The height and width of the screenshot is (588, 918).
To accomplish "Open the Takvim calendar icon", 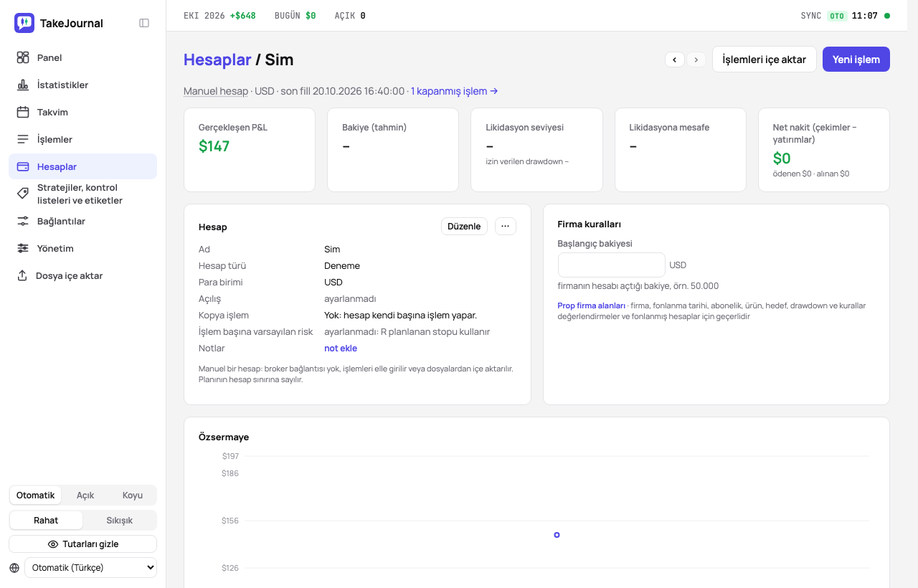I will (23, 112).
